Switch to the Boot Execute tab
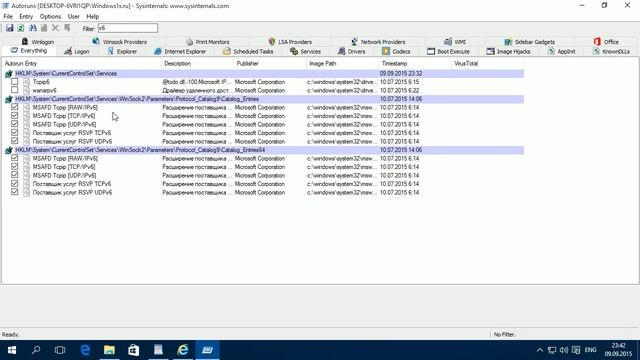The image size is (640, 360). (448, 51)
